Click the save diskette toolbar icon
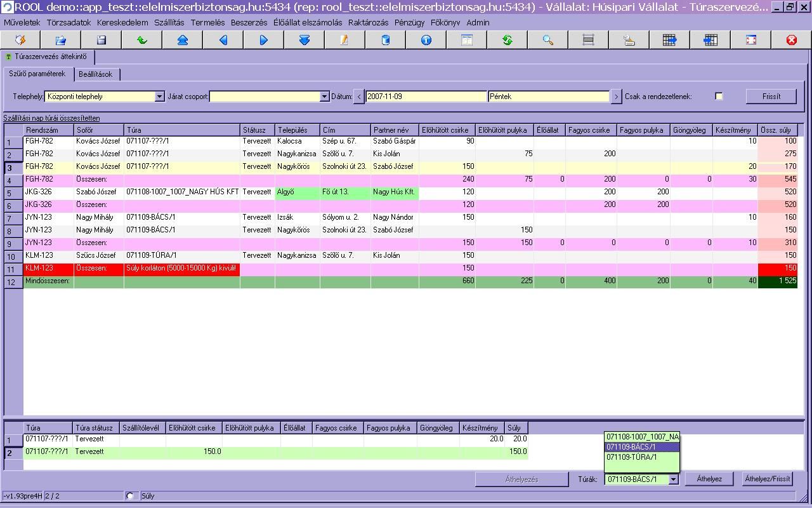 pos(101,40)
